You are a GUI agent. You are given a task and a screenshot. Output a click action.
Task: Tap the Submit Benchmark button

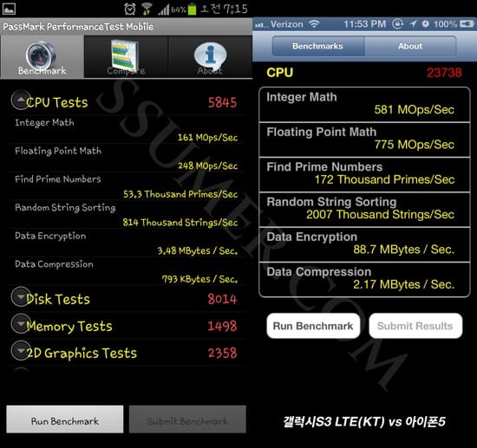click(187, 419)
